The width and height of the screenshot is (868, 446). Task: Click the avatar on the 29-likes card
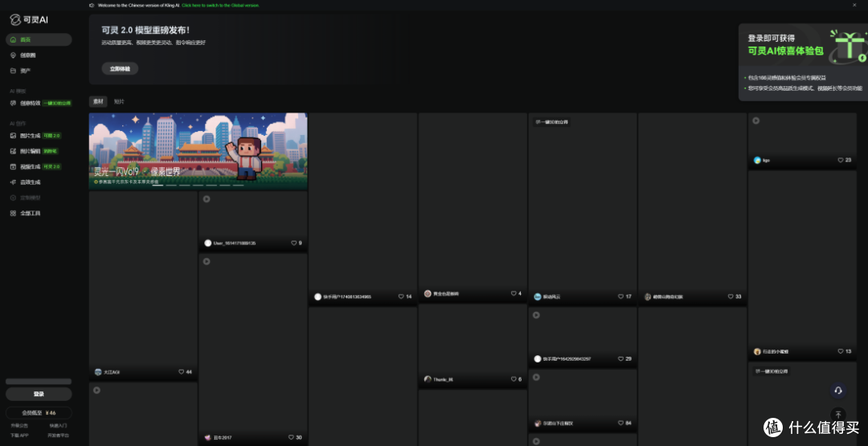point(537,358)
